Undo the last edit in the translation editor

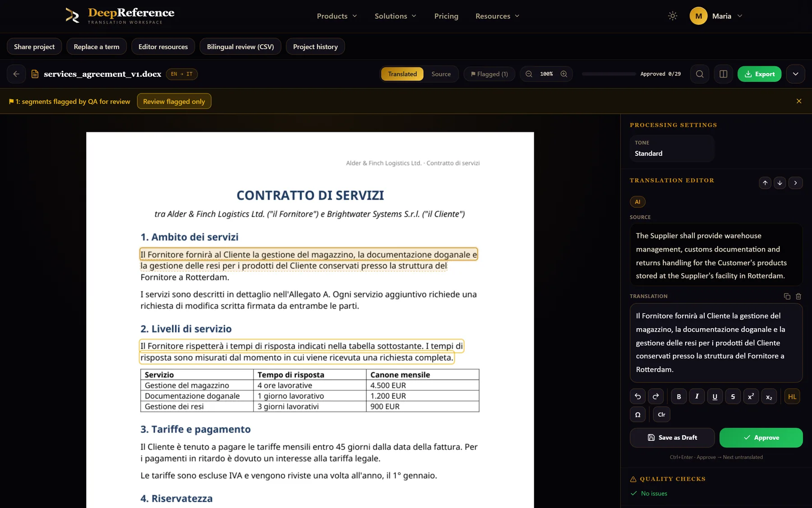638,396
